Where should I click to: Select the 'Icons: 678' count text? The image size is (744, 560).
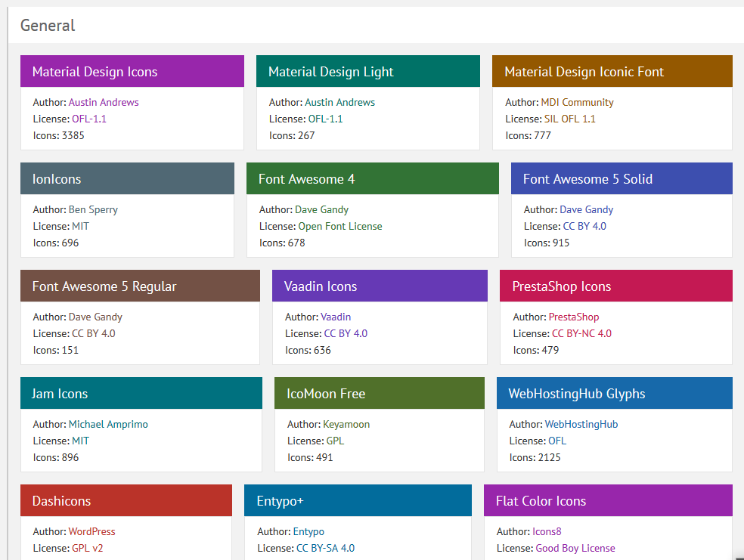(x=282, y=243)
